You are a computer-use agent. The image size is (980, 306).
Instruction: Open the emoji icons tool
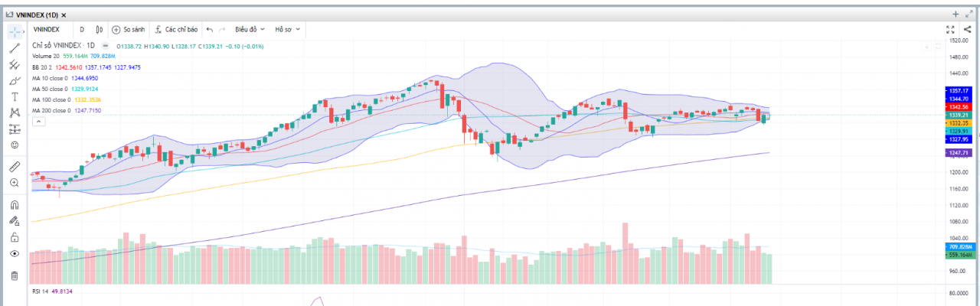point(15,145)
